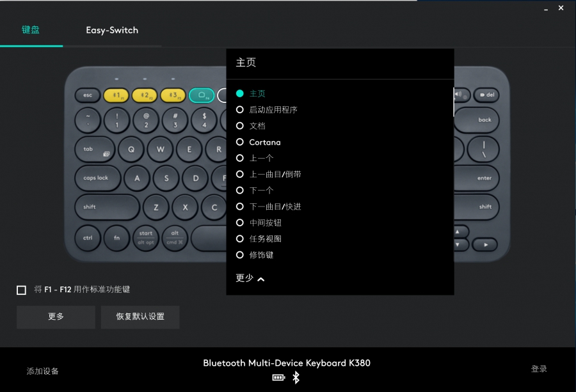Select 下一曲目/快进 radio option
The height and width of the screenshot is (392, 576).
coord(240,207)
